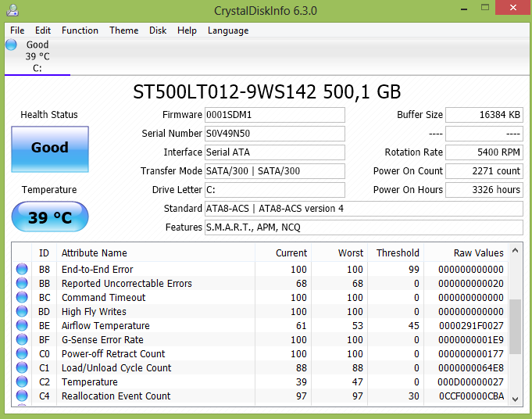Click status orb for End-to-End Error row

[22, 269]
